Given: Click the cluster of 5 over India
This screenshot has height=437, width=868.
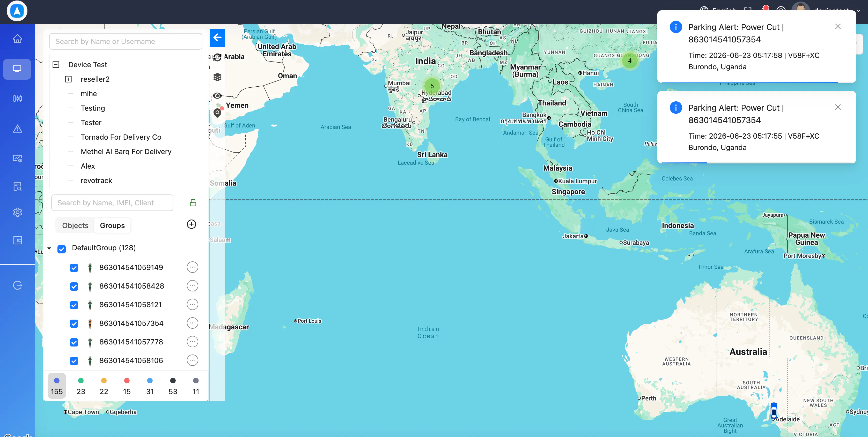Looking at the screenshot, I should point(432,86).
